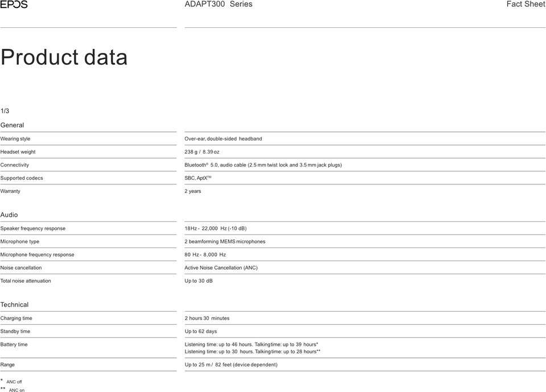Click the Range row label
Viewport: 546px width, 392px height.
point(7,365)
